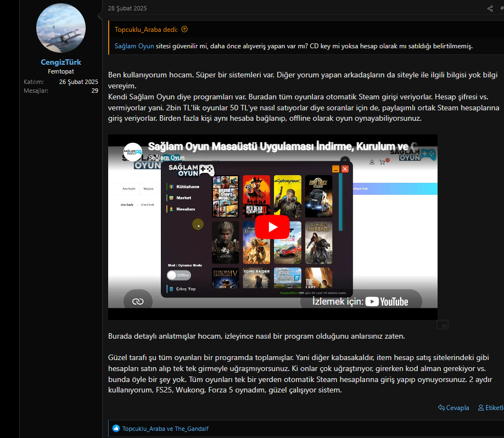Click the Cevapla reply button
This screenshot has height=438, width=504.
tap(453, 407)
